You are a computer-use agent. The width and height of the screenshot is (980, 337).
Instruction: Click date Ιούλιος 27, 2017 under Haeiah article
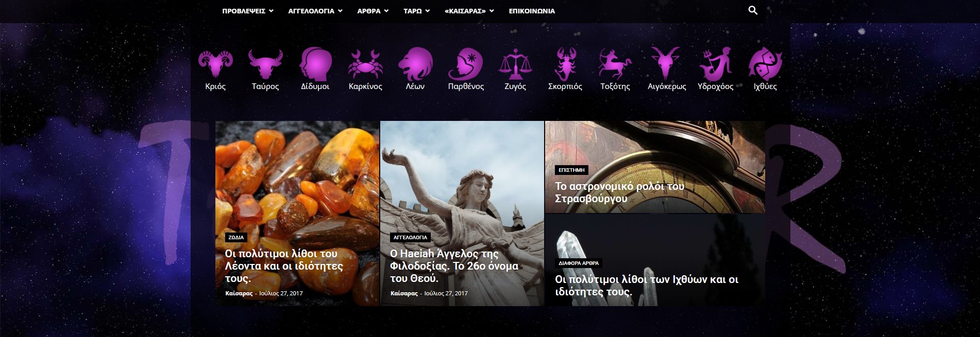446,293
